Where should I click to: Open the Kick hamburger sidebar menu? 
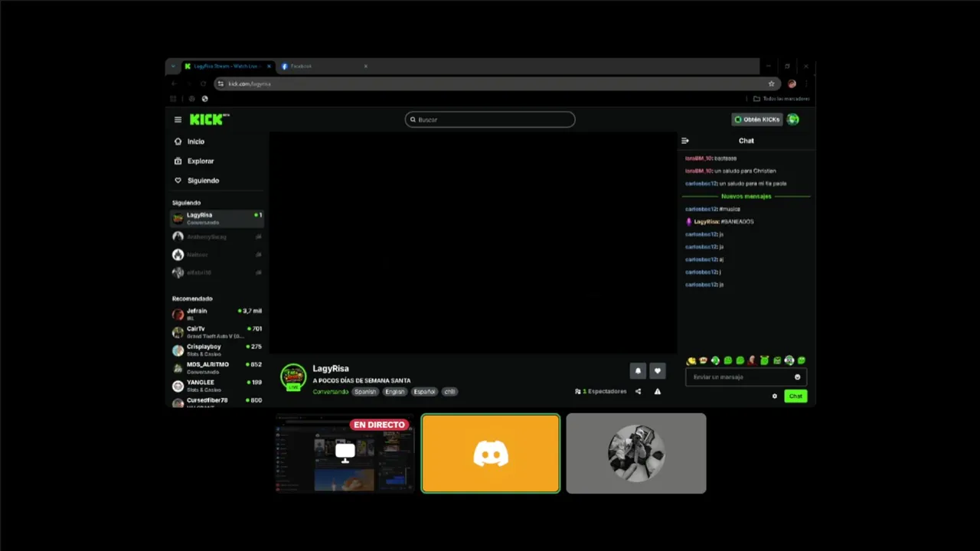coord(178,119)
